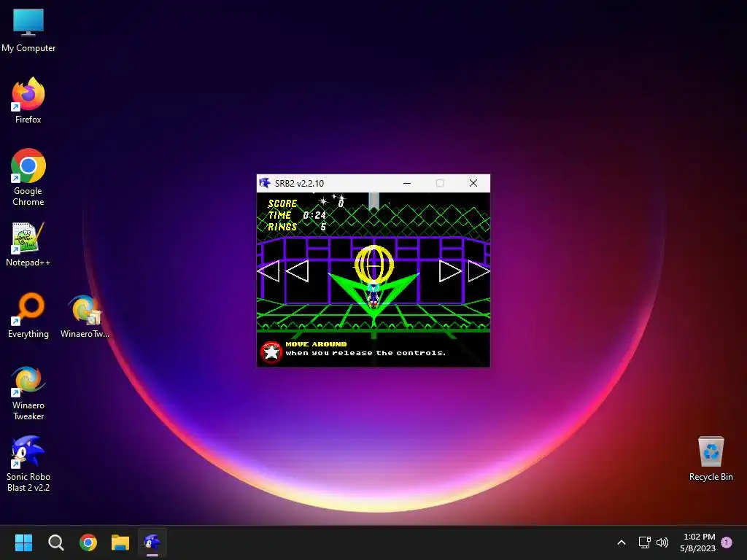Image resolution: width=747 pixels, height=560 pixels.
Task: Select the Recycle Bin desktop icon
Action: [711, 459]
